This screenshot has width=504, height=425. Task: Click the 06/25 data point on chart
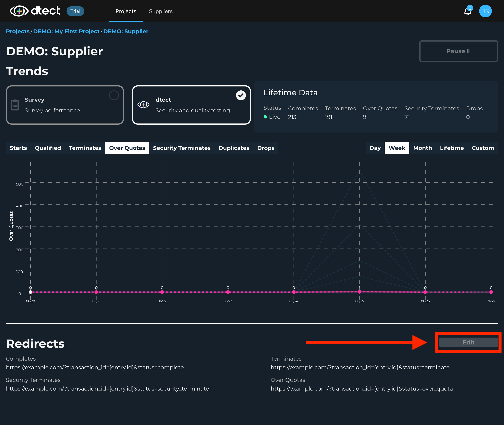tap(359, 292)
